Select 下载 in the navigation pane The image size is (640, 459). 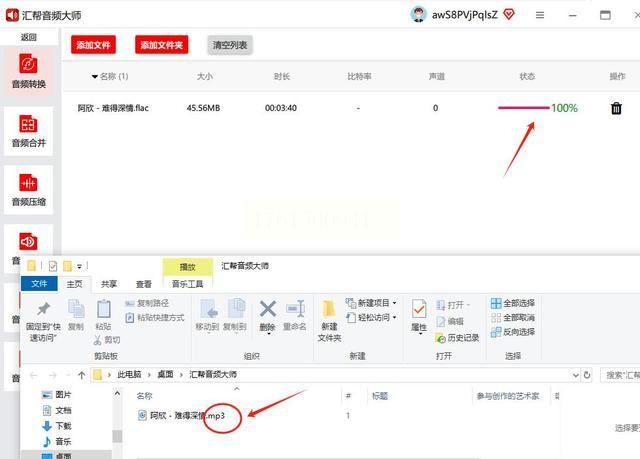tap(57, 426)
